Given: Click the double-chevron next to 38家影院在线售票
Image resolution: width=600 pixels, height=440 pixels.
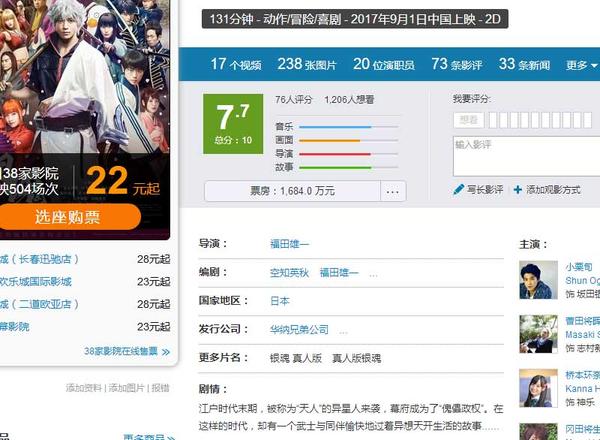Looking at the screenshot, I should pyautogui.click(x=166, y=352).
